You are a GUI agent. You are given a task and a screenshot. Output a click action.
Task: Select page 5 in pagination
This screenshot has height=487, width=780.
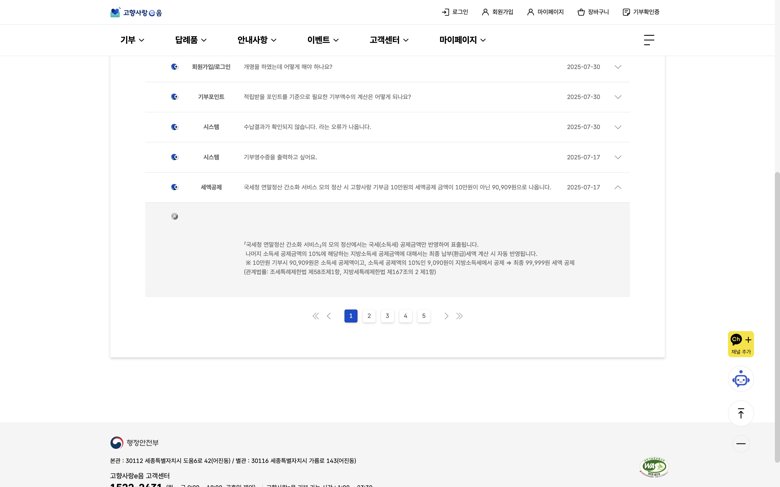[x=424, y=316]
